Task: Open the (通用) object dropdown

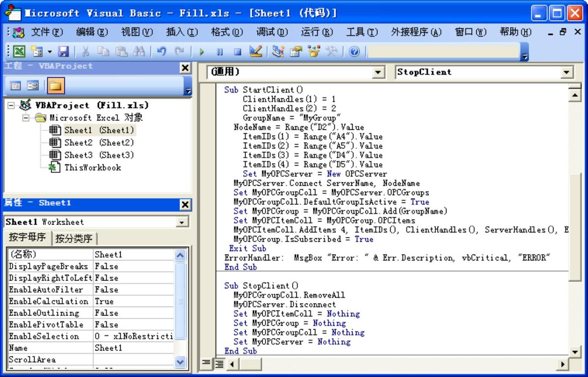Action: pyautogui.click(x=378, y=72)
